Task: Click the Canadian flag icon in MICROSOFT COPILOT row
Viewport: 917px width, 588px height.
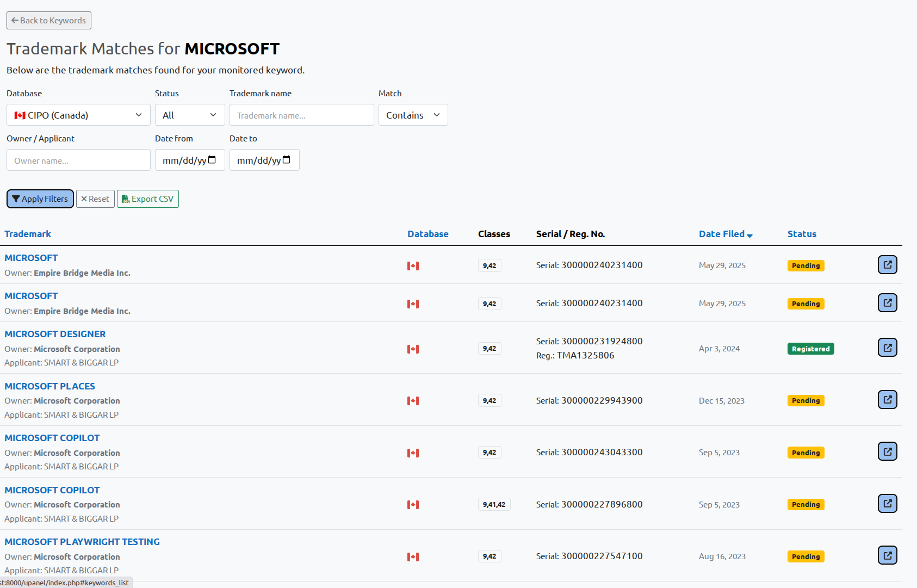Action: coord(413,452)
